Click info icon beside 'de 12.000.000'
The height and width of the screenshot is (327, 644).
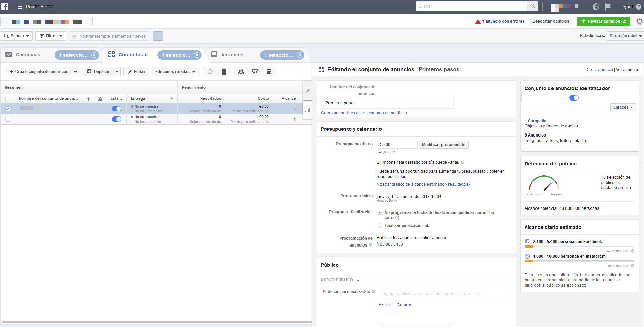[x=633, y=251]
